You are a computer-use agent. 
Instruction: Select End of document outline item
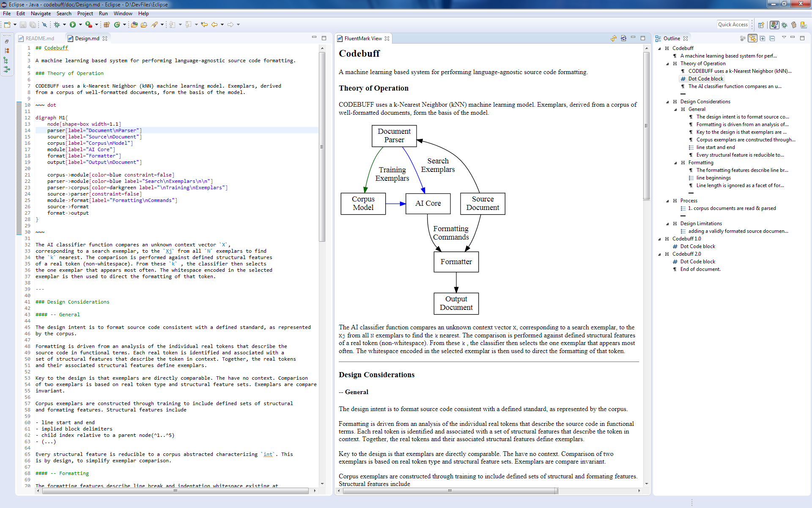[700, 269]
